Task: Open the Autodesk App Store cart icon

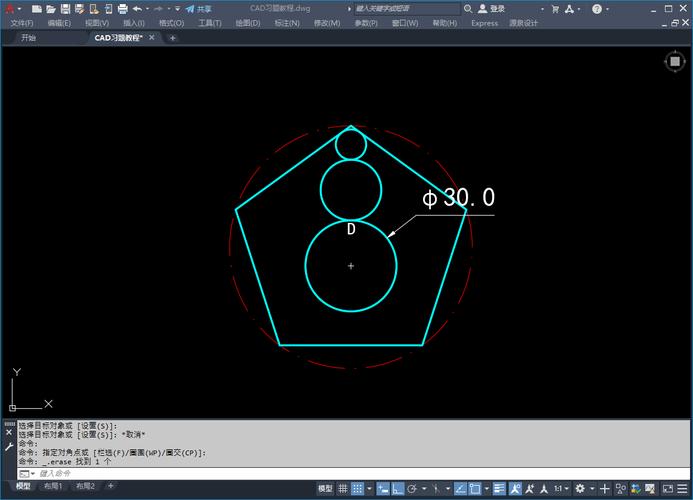Action: click(555, 9)
